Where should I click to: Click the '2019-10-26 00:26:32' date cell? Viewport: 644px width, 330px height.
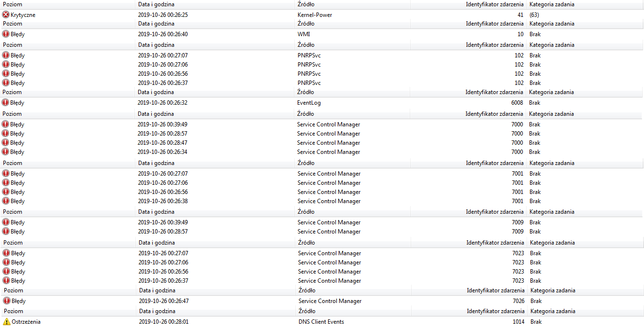tap(163, 103)
